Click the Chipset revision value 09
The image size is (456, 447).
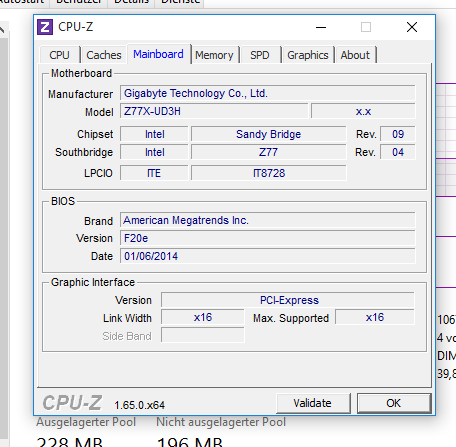398,134
